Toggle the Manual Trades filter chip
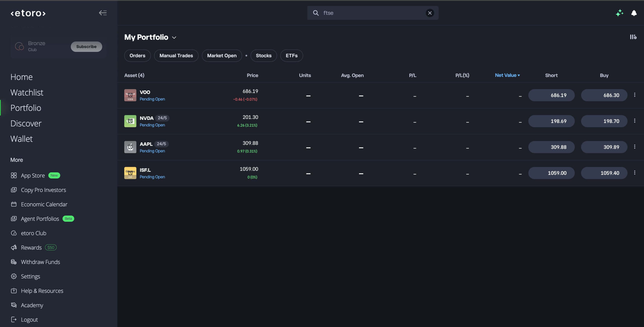Viewport: 644px width, 327px height. [176, 55]
